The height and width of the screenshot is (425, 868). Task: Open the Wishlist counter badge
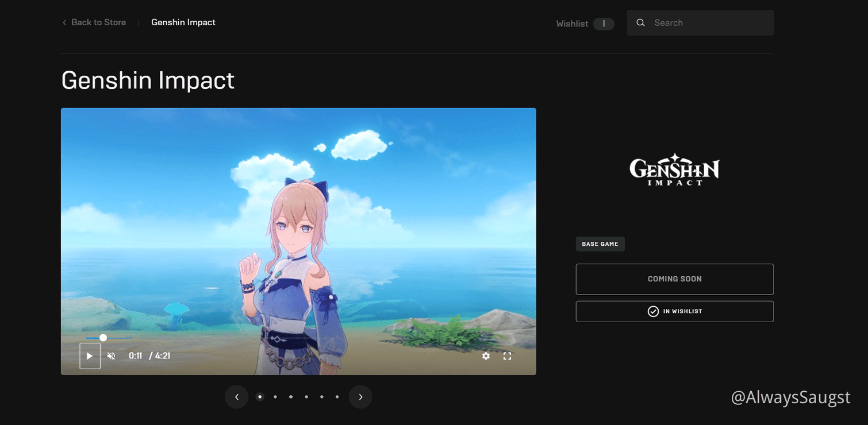point(604,24)
